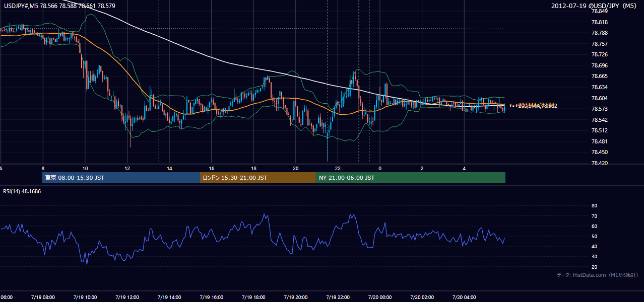Click the RSI(14) 48.1686 indicator label
This screenshot has height=302, width=644.
pos(22,191)
